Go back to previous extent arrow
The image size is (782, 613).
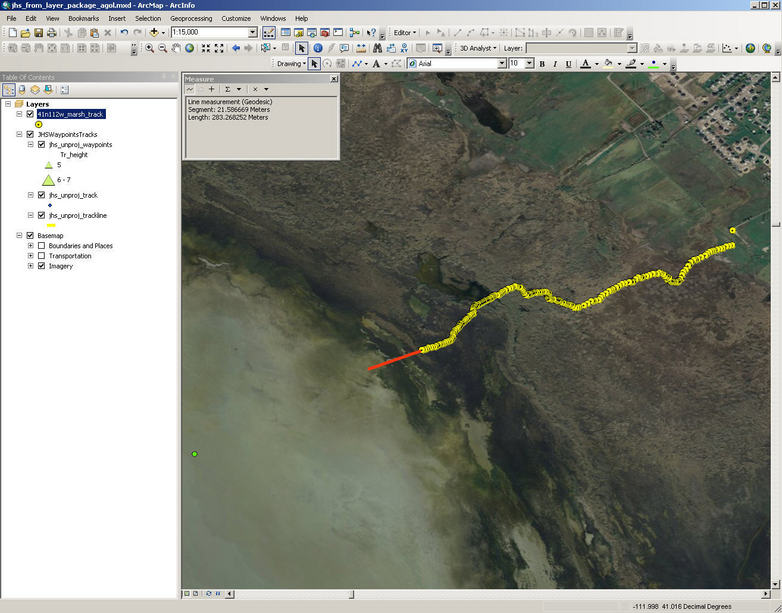tap(236, 48)
